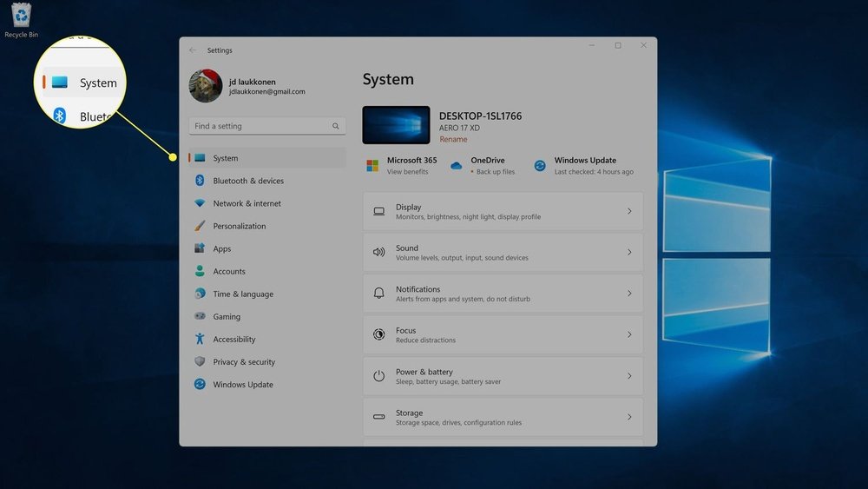The height and width of the screenshot is (489, 868).
Task: Click the Rename link under device name
Action: (x=453, y=139)
